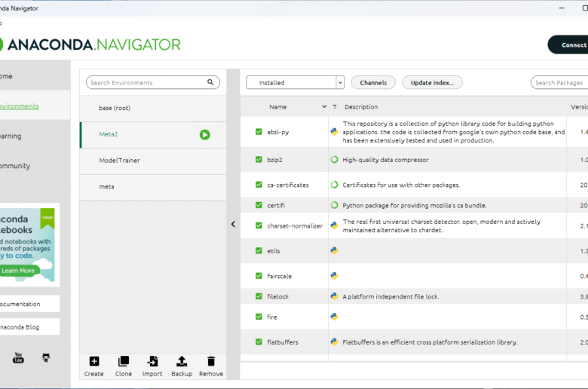Viewport: 588px width, 389px height.
Task: Click the Remove environment trash icon
Action: [211, 361]
